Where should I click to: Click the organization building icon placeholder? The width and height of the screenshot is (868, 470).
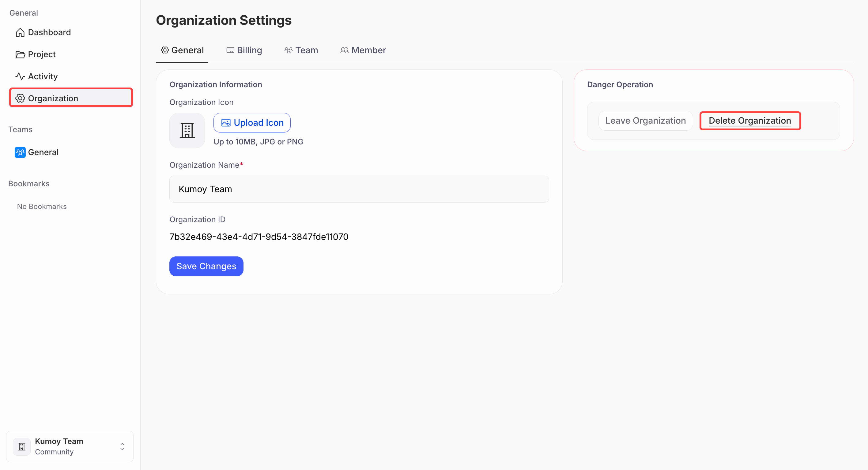tap(187, 130)
